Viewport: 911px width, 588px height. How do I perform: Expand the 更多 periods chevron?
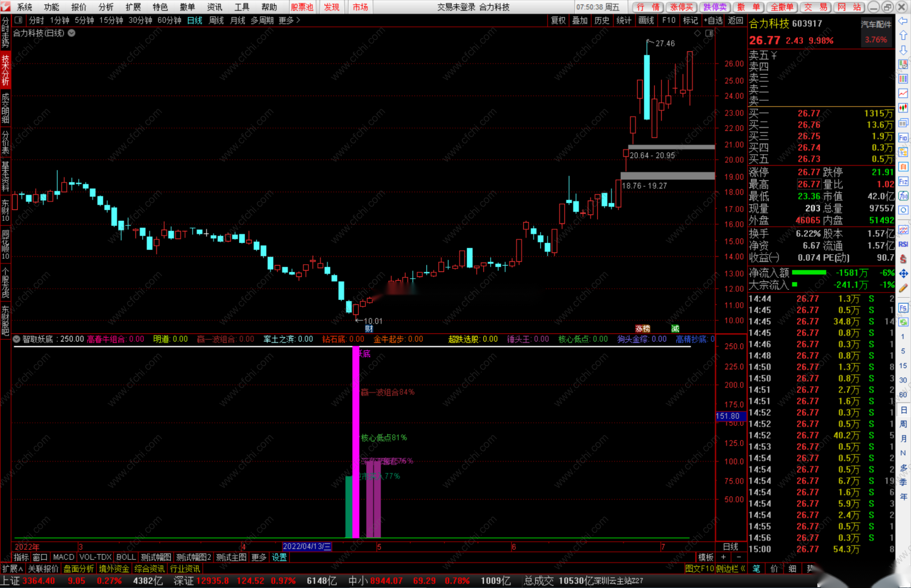pyautogui.click(x=298, y=20)
